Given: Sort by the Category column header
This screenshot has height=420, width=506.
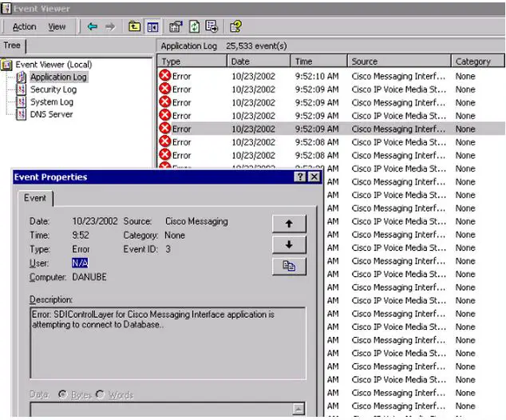Looking at the screenshot, I should 477,61.
